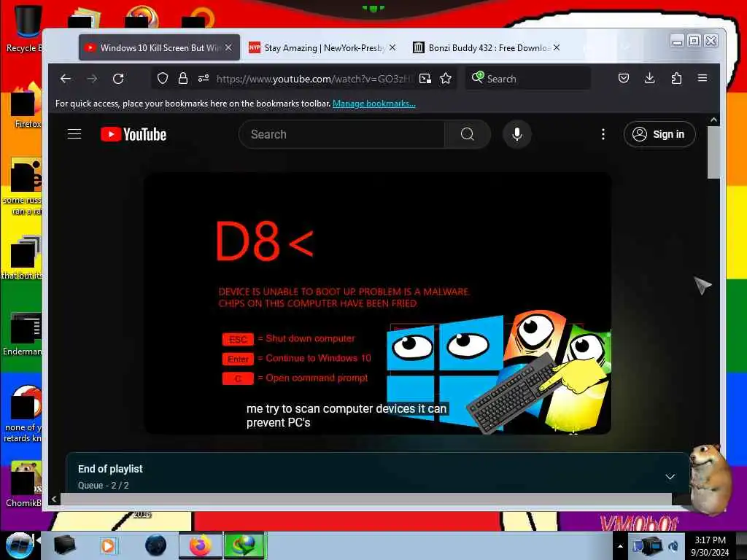Switch to Stay Amazing NewYork-Presbyterian tab

click(x=322, y=47)
